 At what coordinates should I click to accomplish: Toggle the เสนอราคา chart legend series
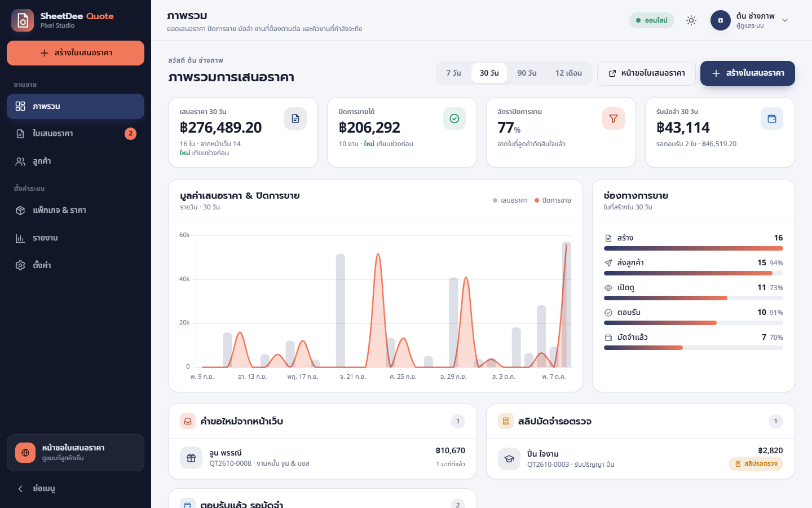coord(510,200)
